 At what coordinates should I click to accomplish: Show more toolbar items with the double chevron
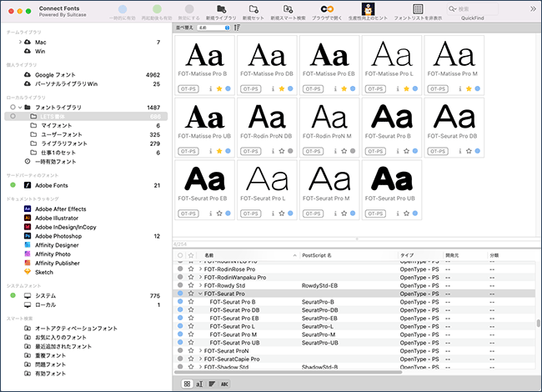coord(533,9)
